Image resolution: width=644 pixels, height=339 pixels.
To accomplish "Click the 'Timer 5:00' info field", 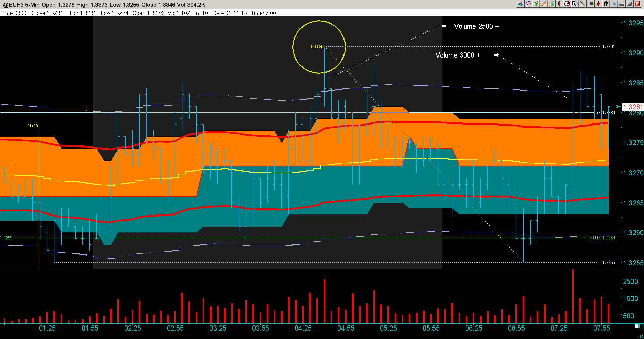I will pos(263,13).
